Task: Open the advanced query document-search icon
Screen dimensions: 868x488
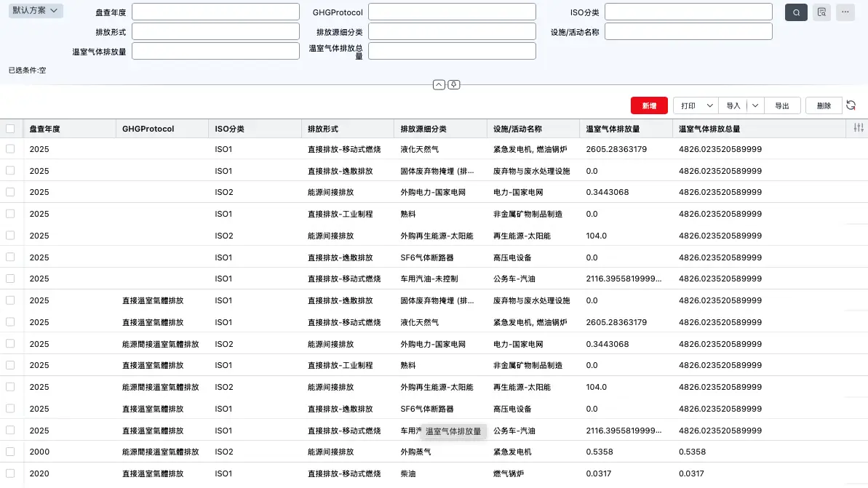Action: point(821,12)
